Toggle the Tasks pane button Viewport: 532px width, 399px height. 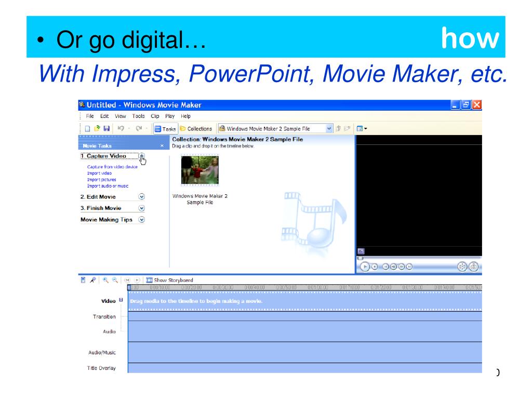(165, 129)
